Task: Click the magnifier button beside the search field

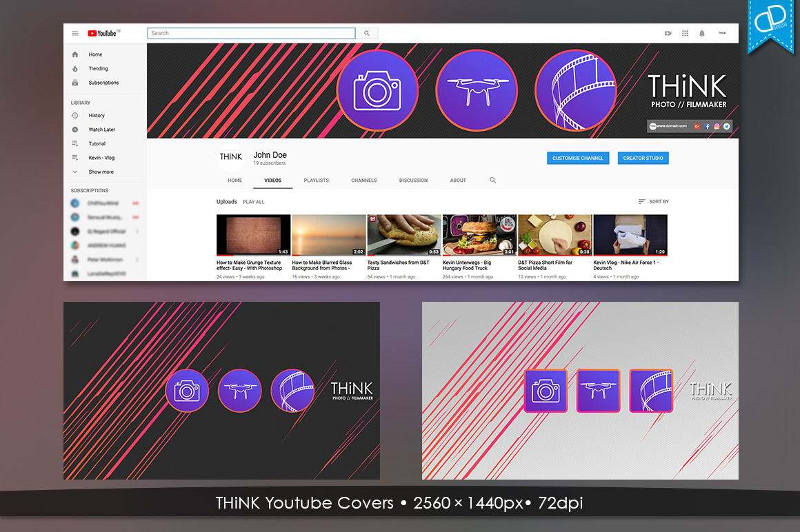Action: pos(366,32)
